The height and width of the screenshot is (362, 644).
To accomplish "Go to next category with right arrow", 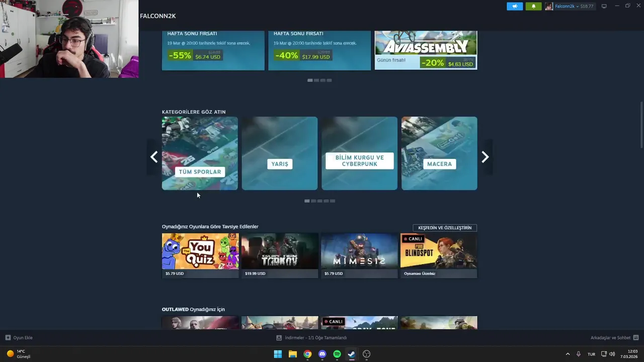I will coord(485,157).
